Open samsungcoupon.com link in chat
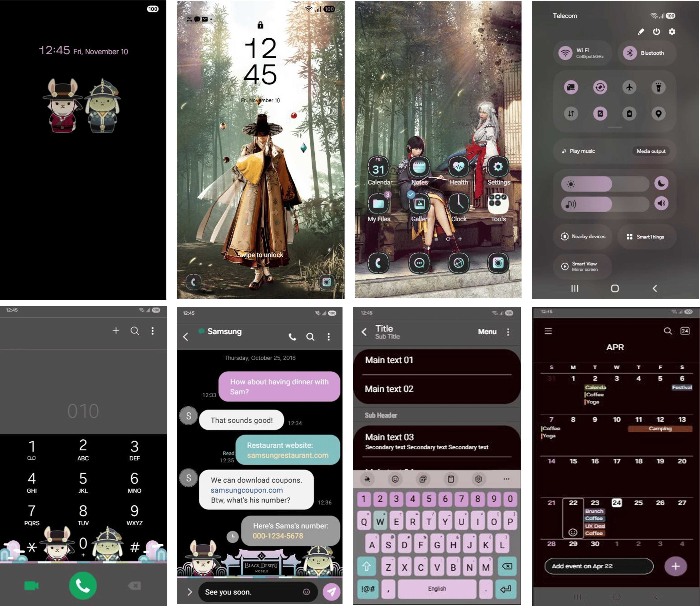 coord(247,490)
